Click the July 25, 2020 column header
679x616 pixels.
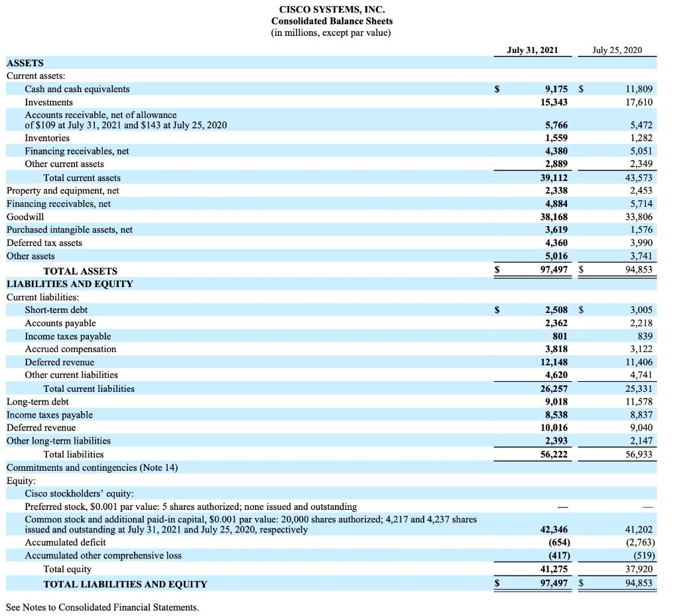(617, 50)
